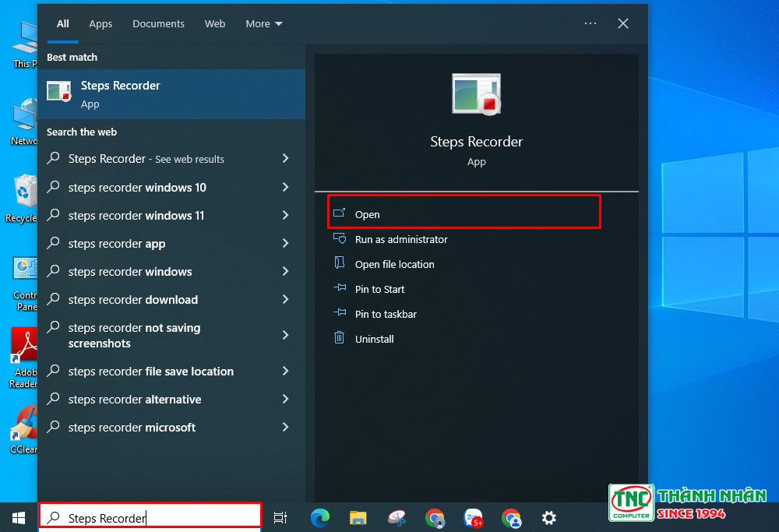Viewport: 779px width, 532px height.
Task: Select 'steps recorder windows 11' suggestion
Action: tap(171, 216)
